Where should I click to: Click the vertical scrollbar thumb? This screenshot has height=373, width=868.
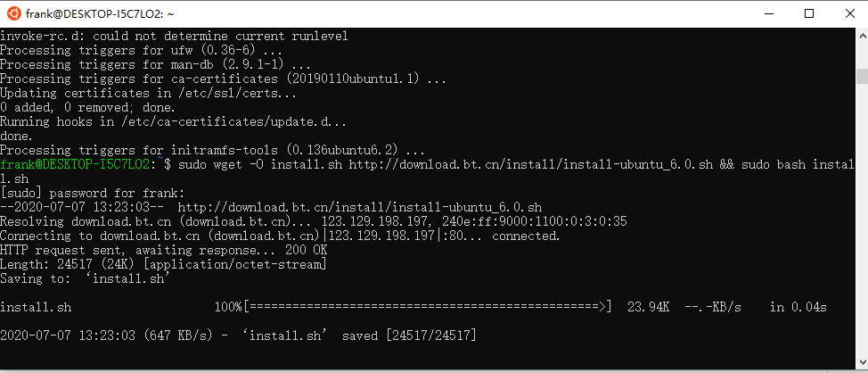coord(862,76)
